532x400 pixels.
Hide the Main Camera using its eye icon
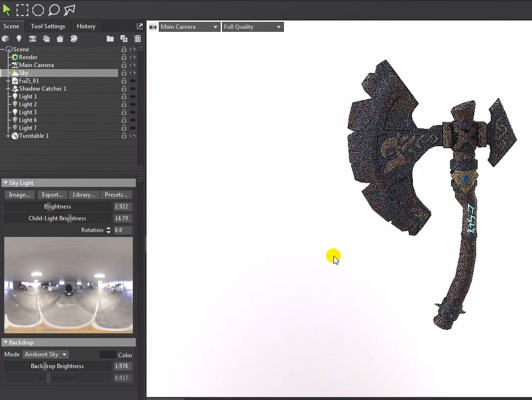click(133, 65)
